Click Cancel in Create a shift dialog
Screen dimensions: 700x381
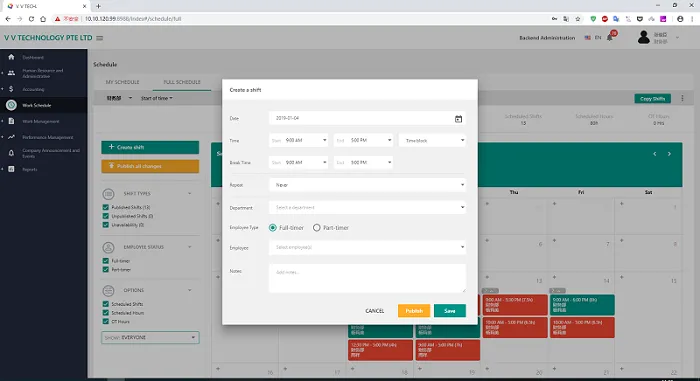[x=375, y=311]
